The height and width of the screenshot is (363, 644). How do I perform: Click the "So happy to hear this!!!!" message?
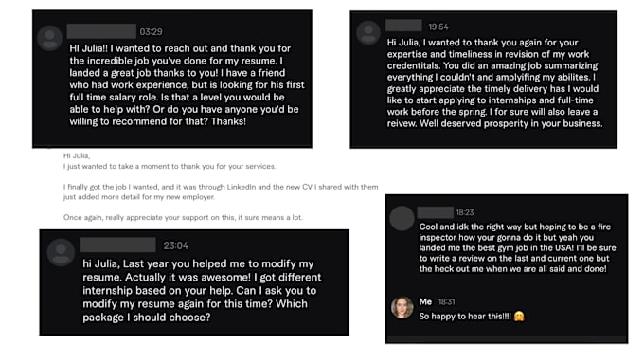465,317
